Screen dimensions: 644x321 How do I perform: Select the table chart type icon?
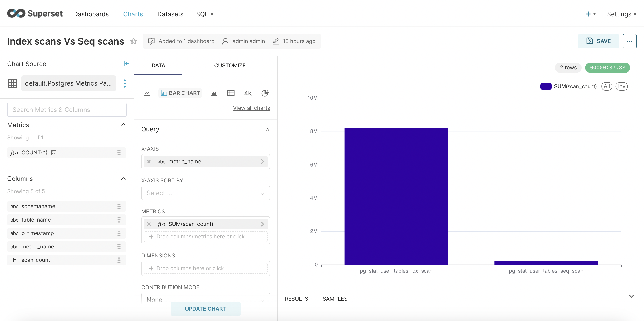231,93
